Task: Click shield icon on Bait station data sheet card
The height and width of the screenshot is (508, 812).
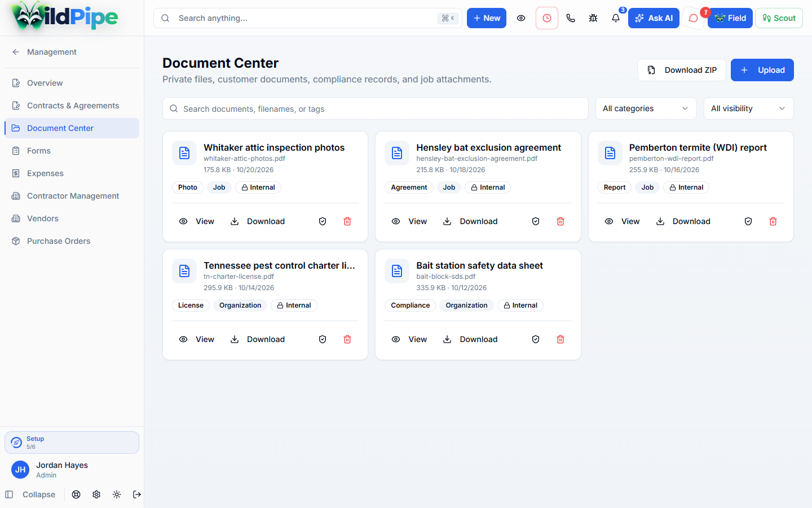Action: click(x=536, y=339)
